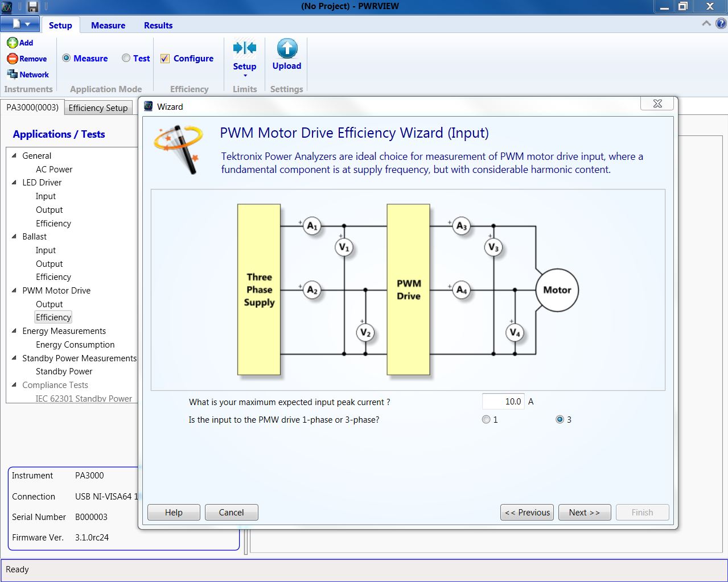Collapse the PWM Motor Drive tree node

coord(14,291)
